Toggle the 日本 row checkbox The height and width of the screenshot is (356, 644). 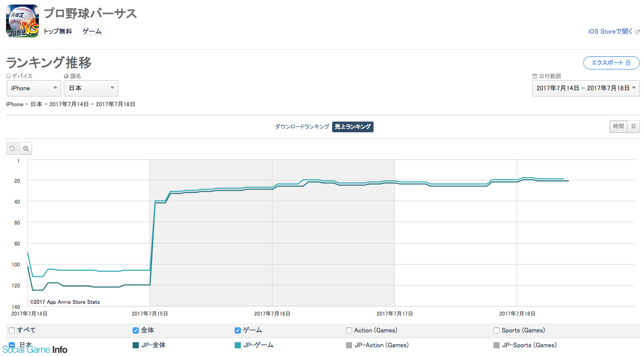tap(12, 345)
